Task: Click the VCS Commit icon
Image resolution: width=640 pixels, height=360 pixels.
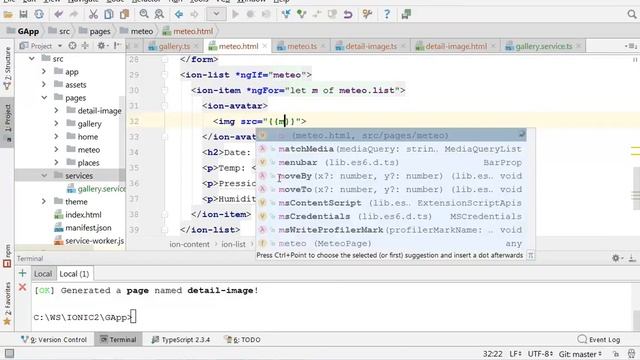Action: click(301, 15)
